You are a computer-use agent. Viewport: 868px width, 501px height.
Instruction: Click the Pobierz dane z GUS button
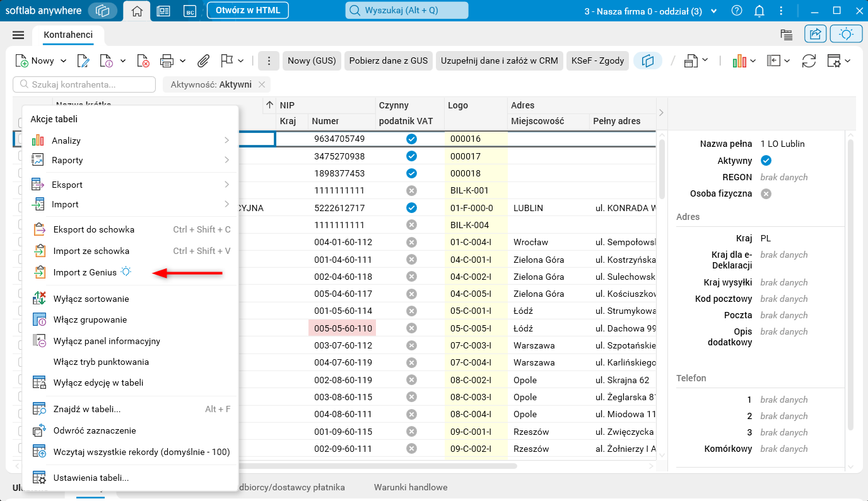tap(388, 60)
